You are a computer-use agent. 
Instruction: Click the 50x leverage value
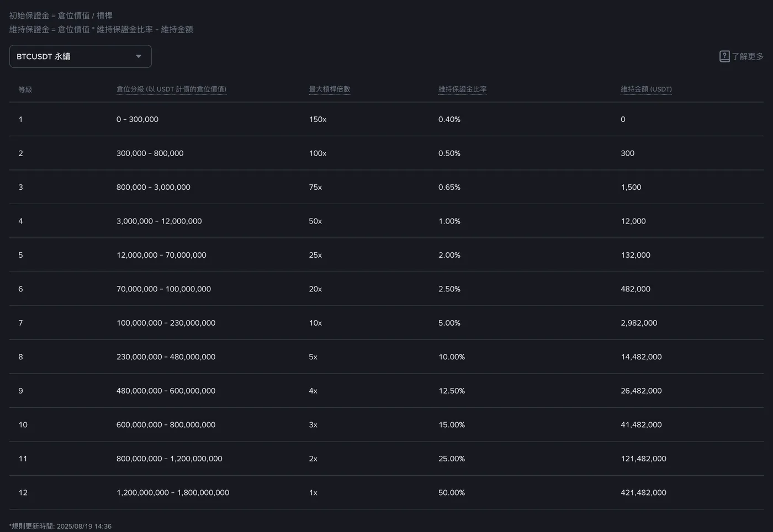click(x=315, y=221)
